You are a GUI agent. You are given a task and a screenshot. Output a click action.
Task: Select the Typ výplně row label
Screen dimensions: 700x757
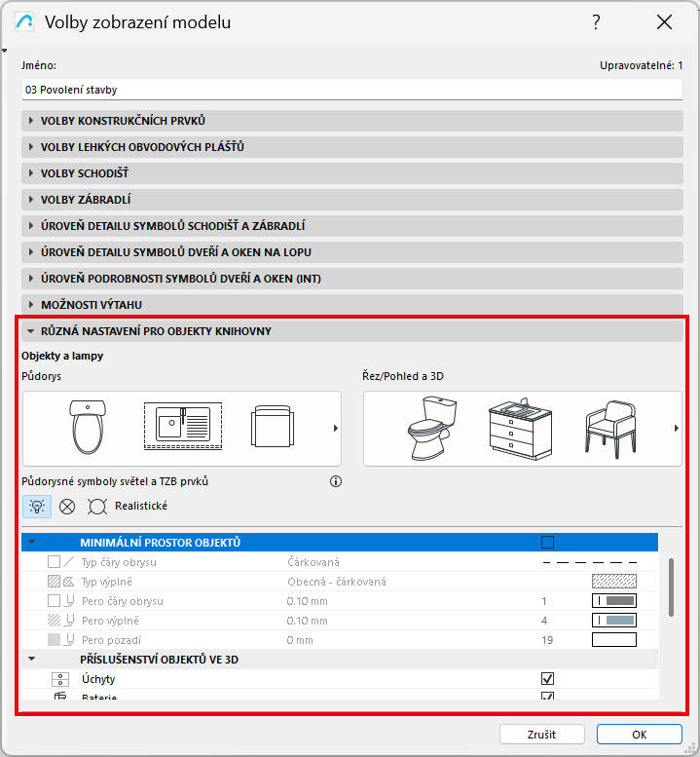click(107, 582)
